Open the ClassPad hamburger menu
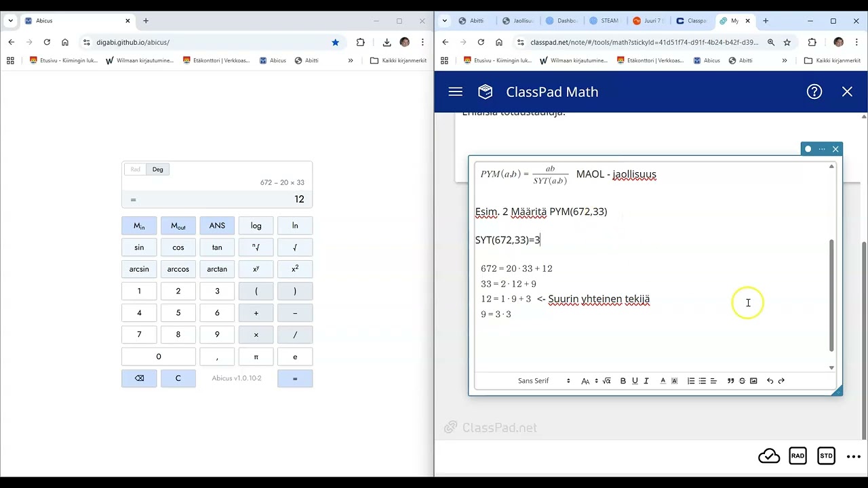 click(x=456, y=91)
